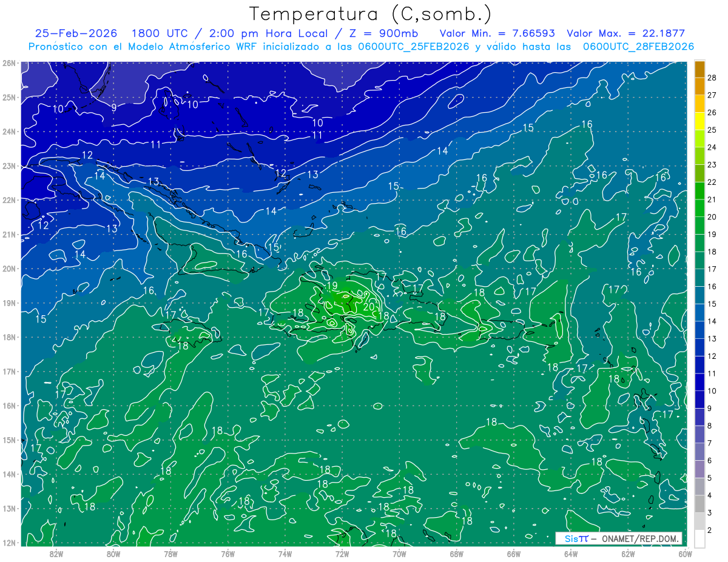The image size is (728, 562).
Task: Click the 19N latitude axis label
Action: (8, 303)
